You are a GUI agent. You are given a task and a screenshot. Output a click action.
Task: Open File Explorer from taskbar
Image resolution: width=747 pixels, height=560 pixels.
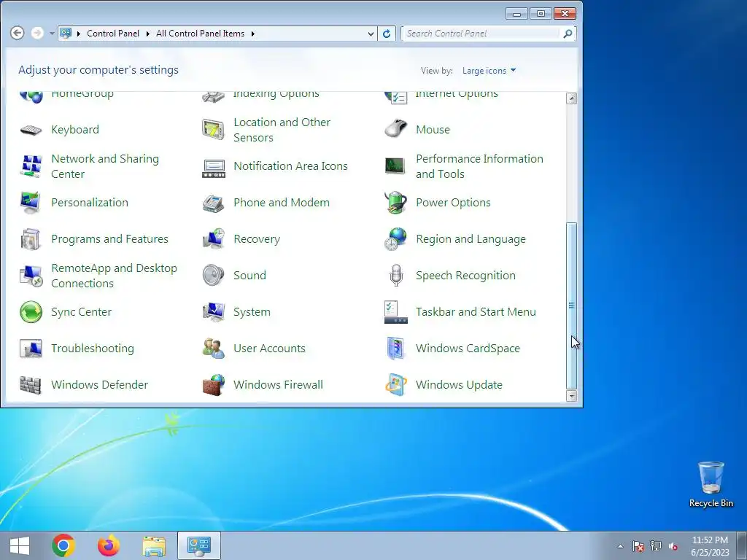[154, 545]
